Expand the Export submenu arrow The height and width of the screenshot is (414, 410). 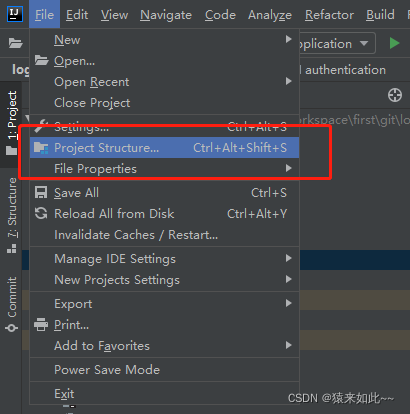coord(289,303)
